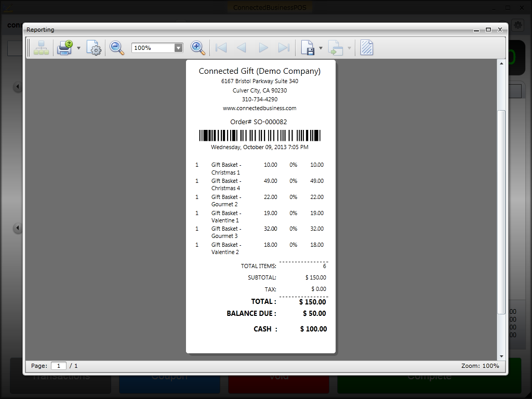Click the document map tree icon
The width and height of the screenshot is (532, 399).
tap(41, 48)
